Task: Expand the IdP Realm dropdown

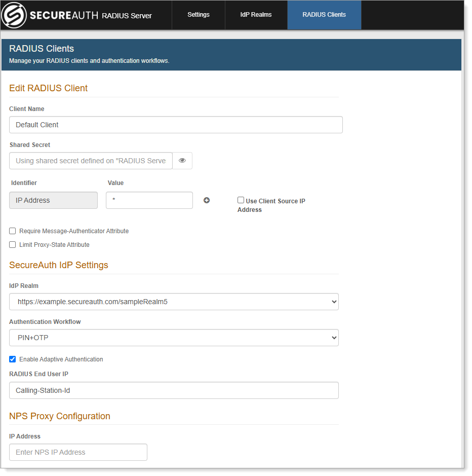Action: pyautogui.click(x=174, y=302)
